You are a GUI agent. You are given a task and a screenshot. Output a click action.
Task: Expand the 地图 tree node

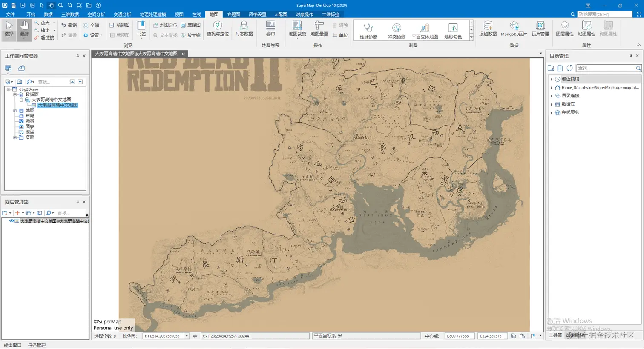tap(15, 111)
